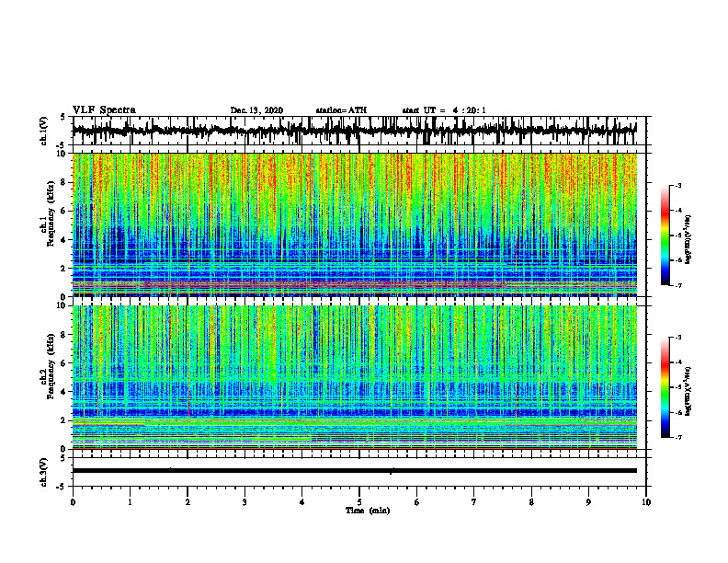Viewport: 728px width, 563px height.
Task: Click time axis tick label "9"
Action: click(x=588, y=502)
